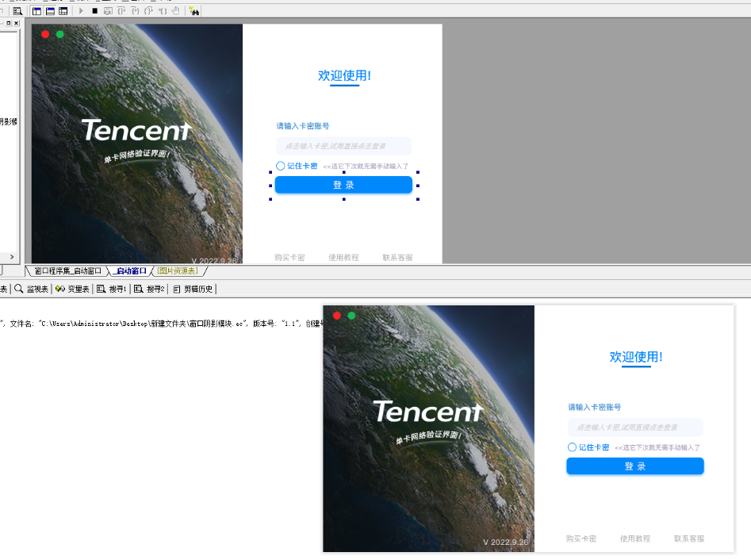Select the first window layout view icon
Image resolution: width=751 pixels, height=560 pixels.
36,11
